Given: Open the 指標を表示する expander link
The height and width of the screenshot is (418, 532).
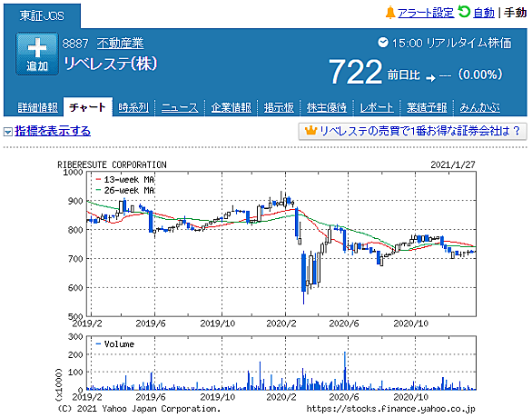Looking at the screenshot, I should pyautogui.click(x=53, y=131).
